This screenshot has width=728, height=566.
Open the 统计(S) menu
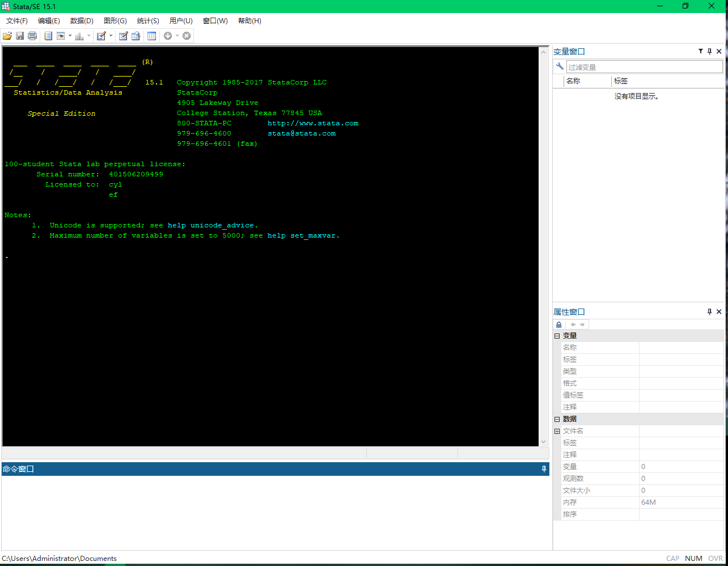[x=148, y=21]
